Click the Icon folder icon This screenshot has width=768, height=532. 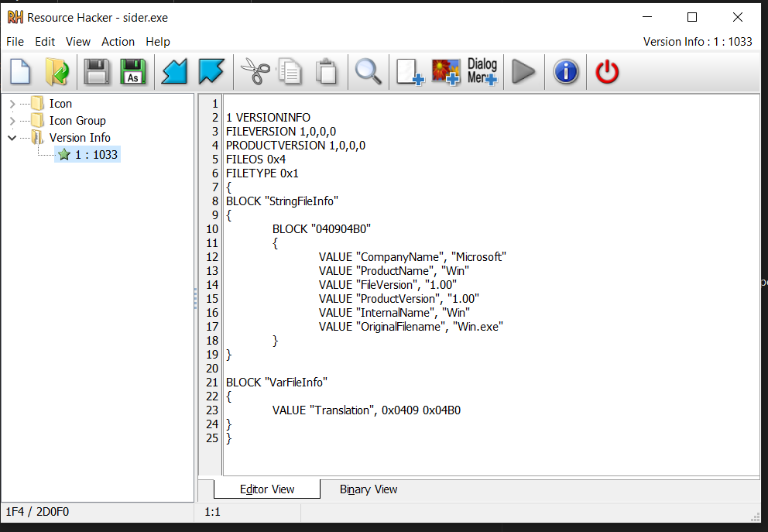38,103
